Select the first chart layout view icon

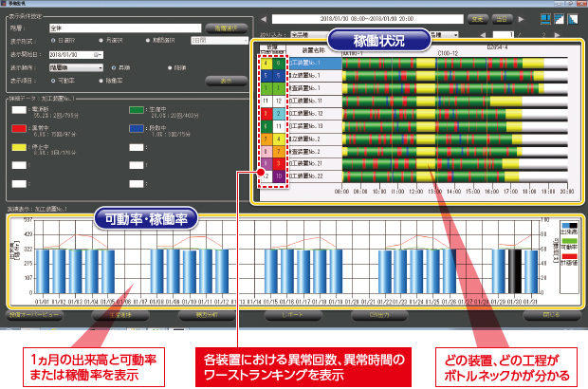[545, 19]
